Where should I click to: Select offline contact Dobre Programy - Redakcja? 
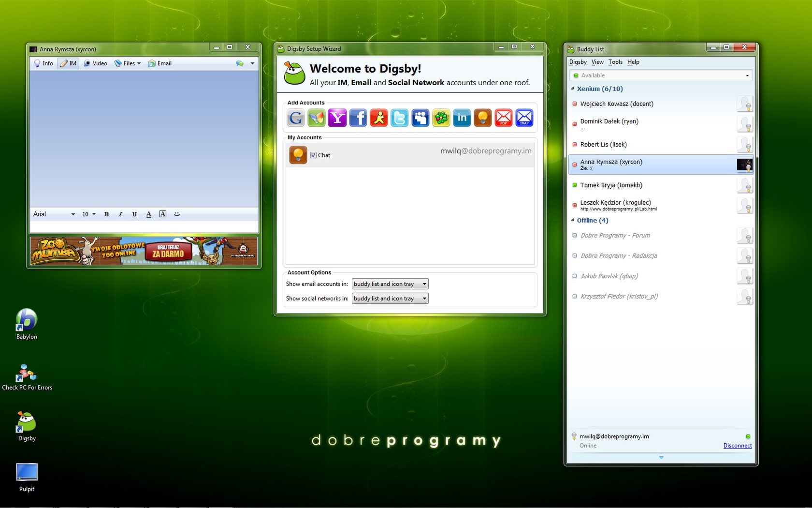click(661, 256)
